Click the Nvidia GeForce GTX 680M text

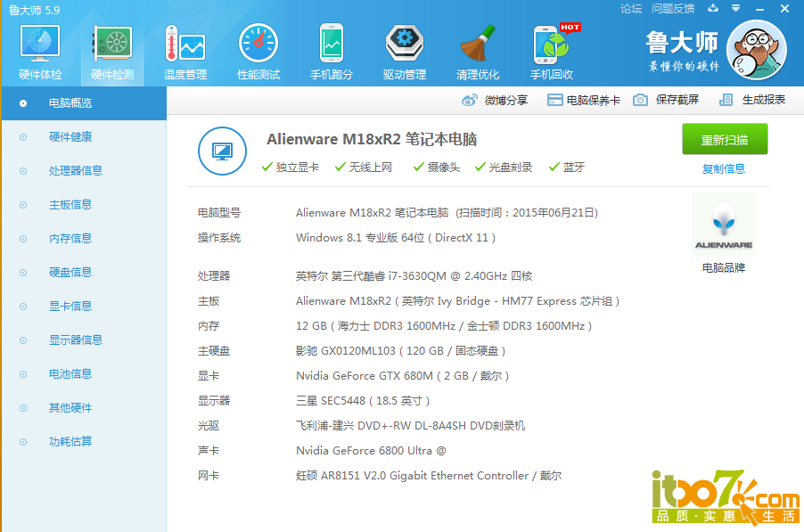(x=402, y=376)
